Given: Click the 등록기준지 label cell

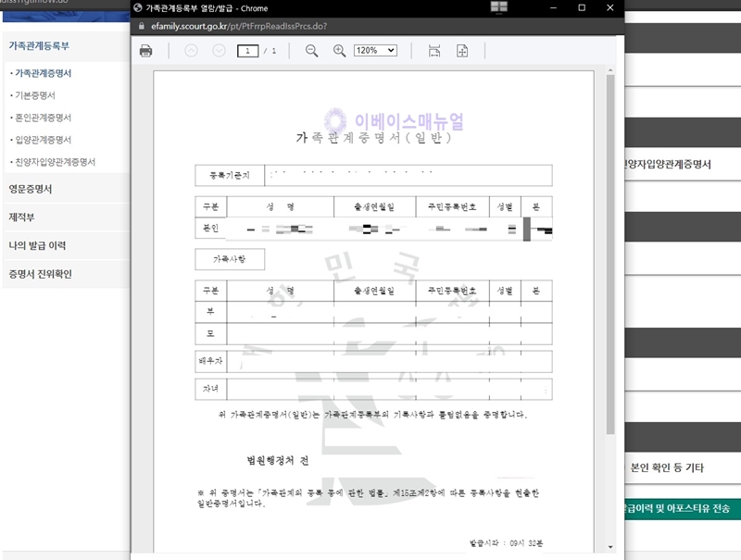Looking at the screenshot, I should point(230,175).
